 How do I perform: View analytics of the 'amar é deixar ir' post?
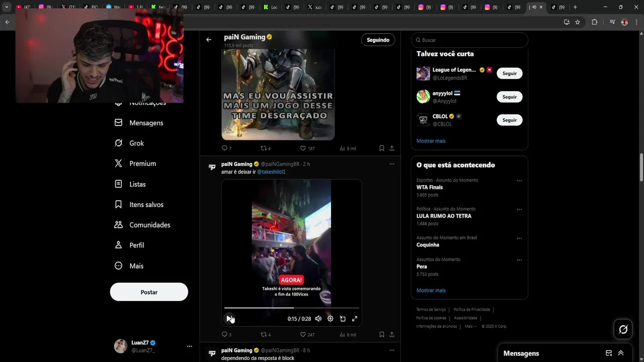[348, 334]
